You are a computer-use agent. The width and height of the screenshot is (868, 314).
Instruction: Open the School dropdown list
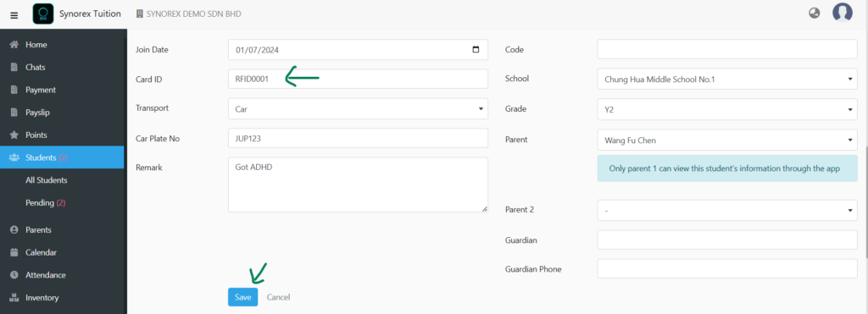point(726,79)
